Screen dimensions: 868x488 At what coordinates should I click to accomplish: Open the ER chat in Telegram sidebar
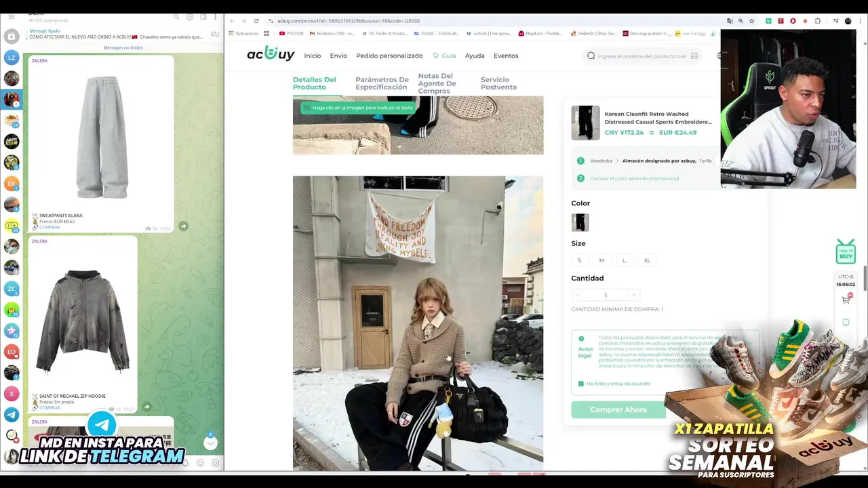(12, 184)
